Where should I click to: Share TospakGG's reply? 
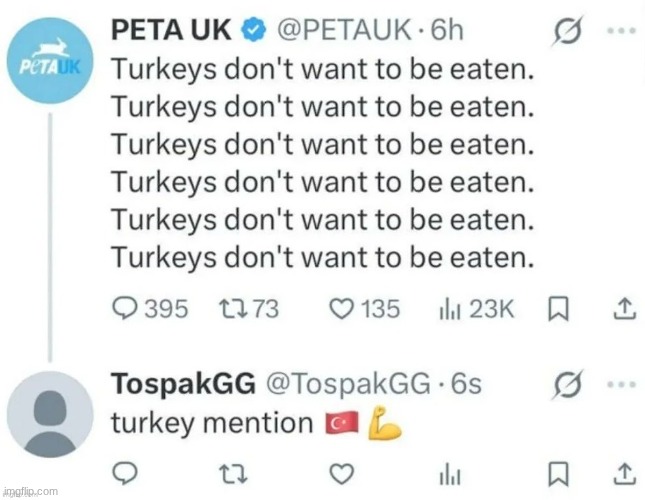click(625, 472)
